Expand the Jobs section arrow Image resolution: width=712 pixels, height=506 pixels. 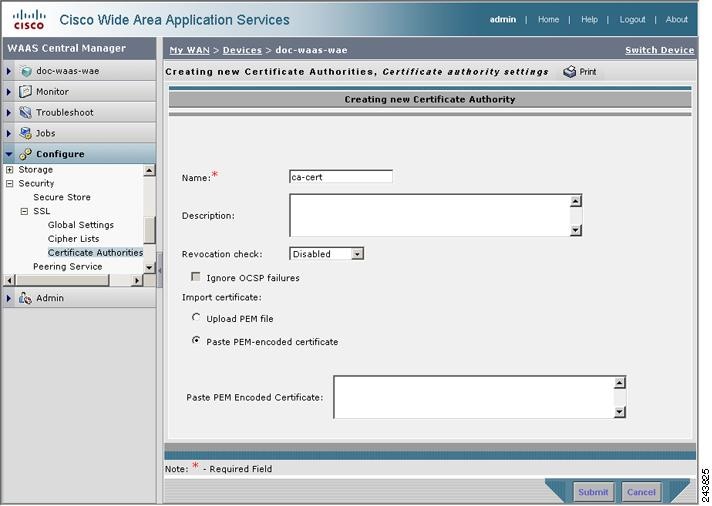coord(9,133)
